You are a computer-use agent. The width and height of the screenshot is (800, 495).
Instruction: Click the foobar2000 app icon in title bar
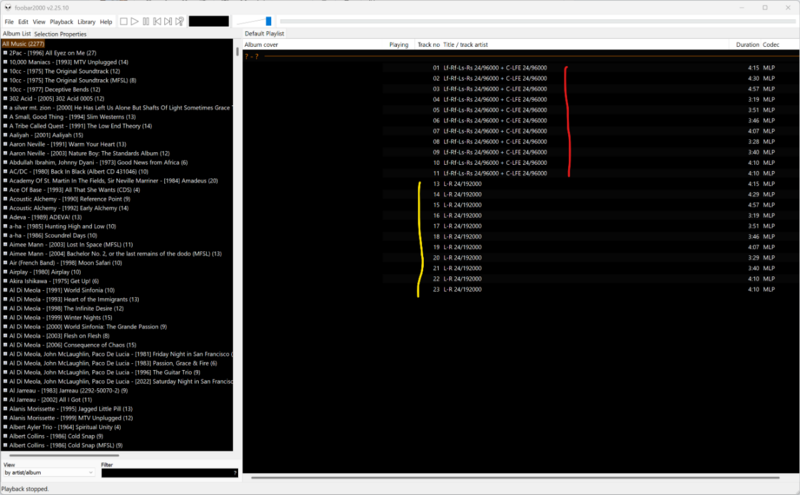point(8,8)
